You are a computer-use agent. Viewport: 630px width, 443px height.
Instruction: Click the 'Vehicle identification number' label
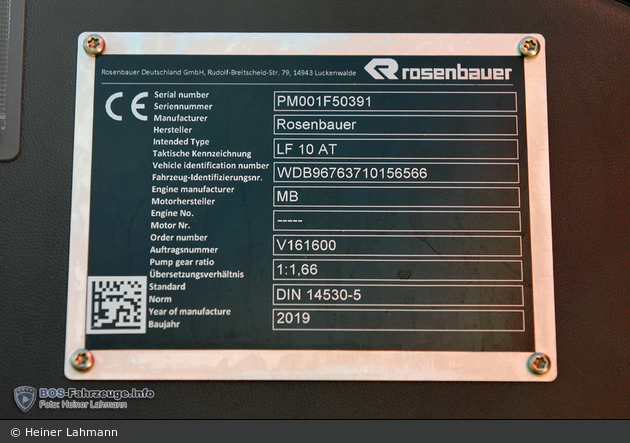coord(211,165)
